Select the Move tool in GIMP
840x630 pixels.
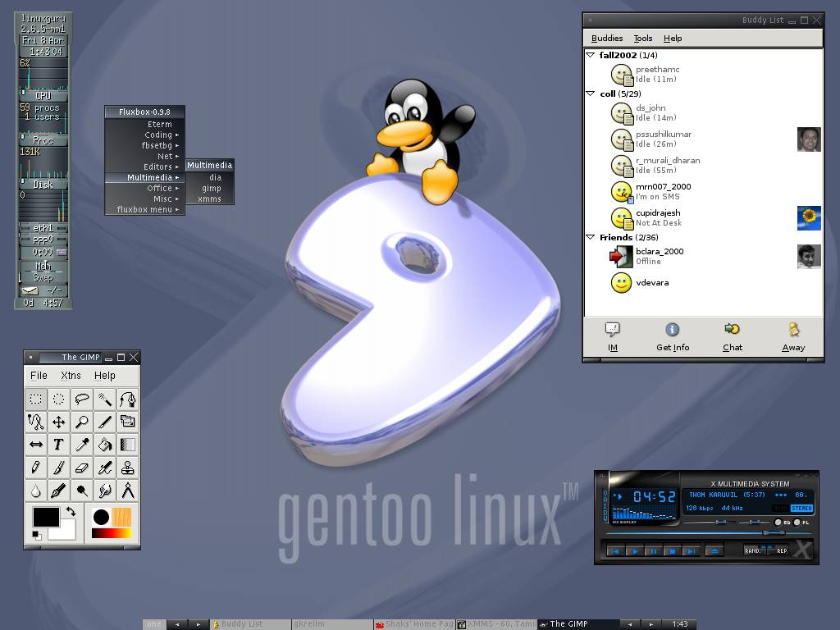(x=59, y=422)
